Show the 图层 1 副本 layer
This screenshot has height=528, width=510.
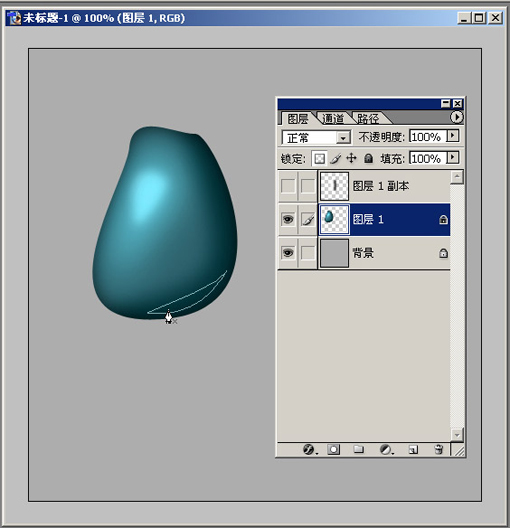[x=288, y=186]
